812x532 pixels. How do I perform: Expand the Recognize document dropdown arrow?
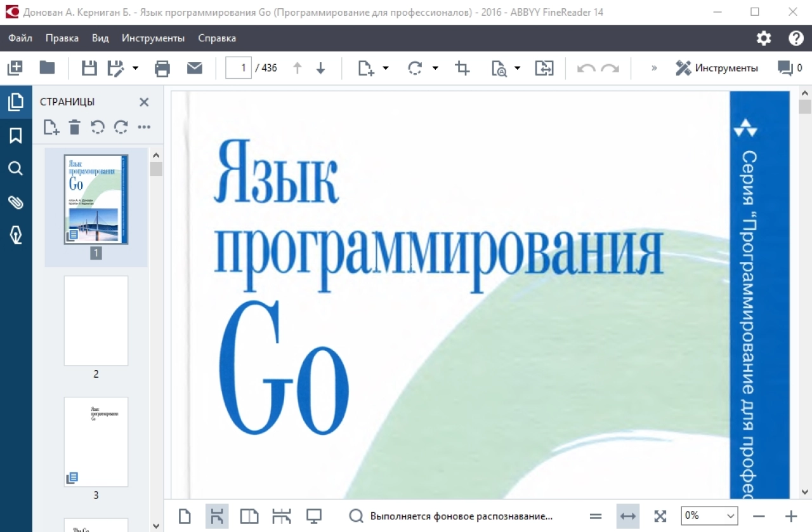[x=518, y=68]
